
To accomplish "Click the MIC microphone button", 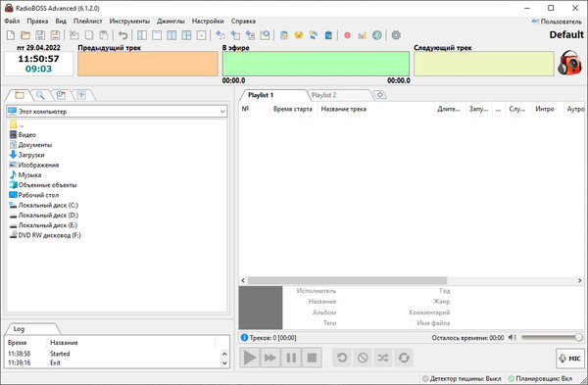I will click(x=570, y=359).
